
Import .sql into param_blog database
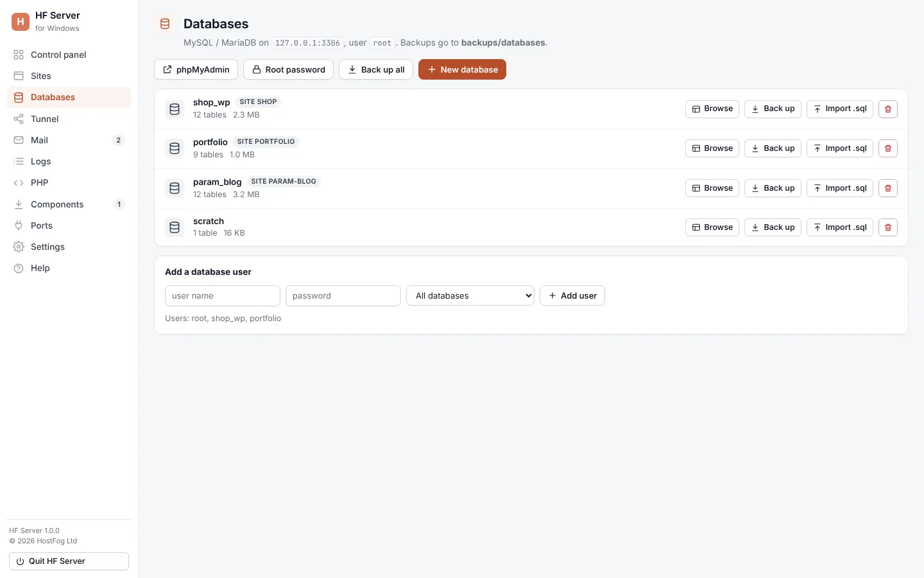[x=840, y=188]
